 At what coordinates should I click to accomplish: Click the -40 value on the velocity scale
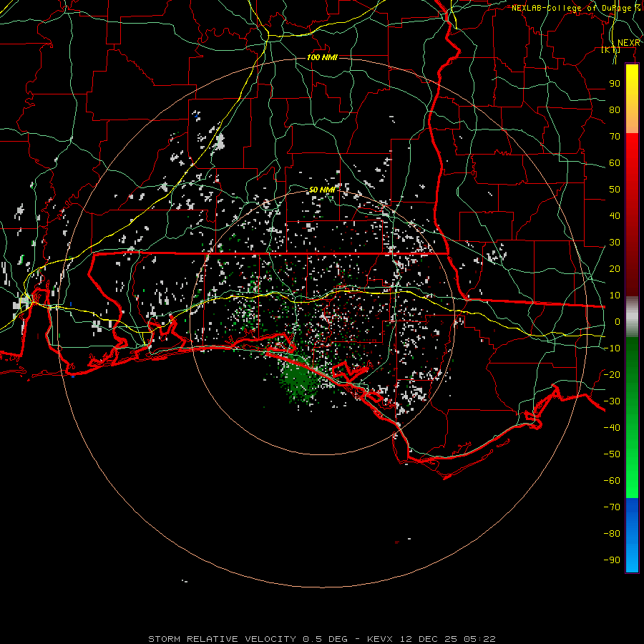612,428
